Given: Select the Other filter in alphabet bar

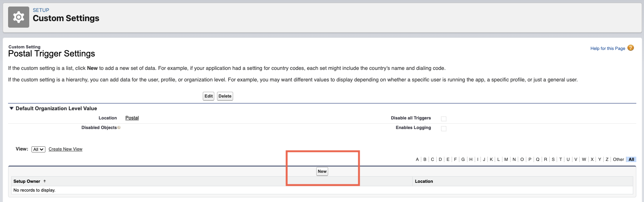Looking at the screenshot, I should tap(618, 159).
